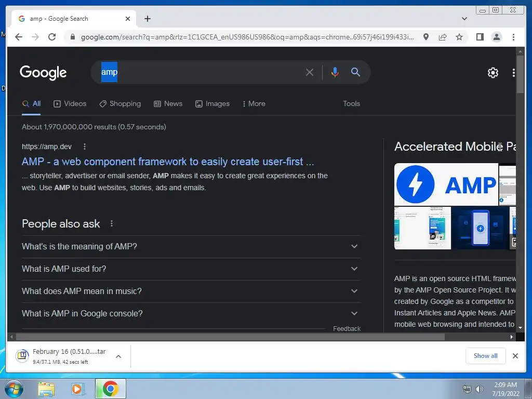
Task: Switch to the Images tab
Action: 212,104
